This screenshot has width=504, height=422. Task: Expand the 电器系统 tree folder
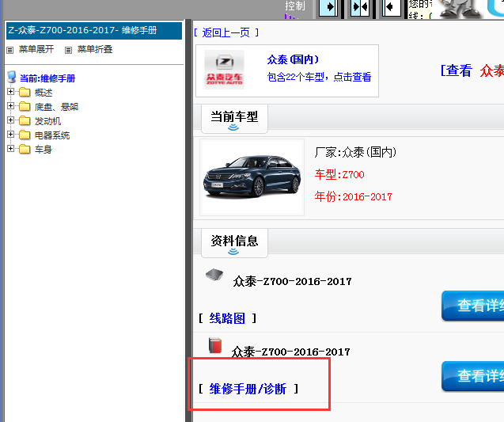coord(10,134)
